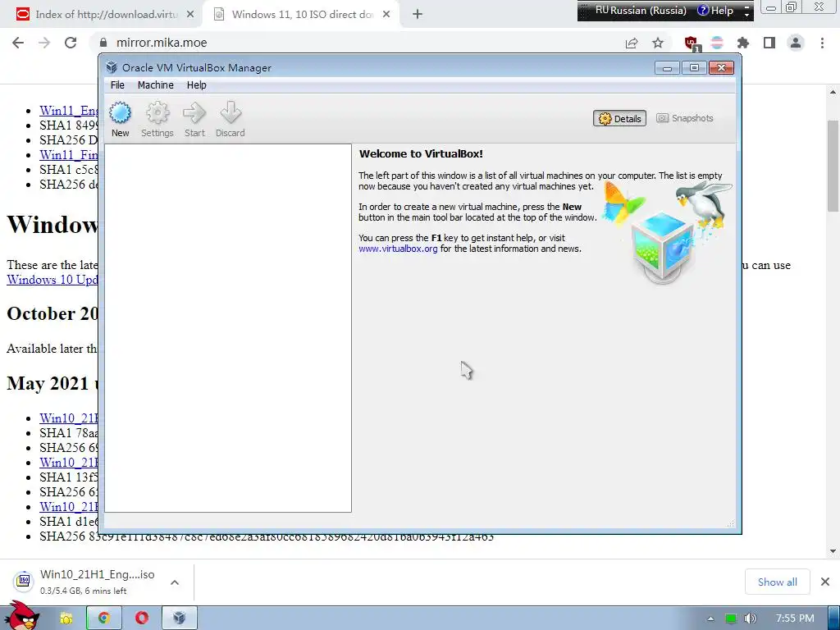Screen dimensions: 840x630
Task: Open the uBlock shield extension icon
Action: 691,43
